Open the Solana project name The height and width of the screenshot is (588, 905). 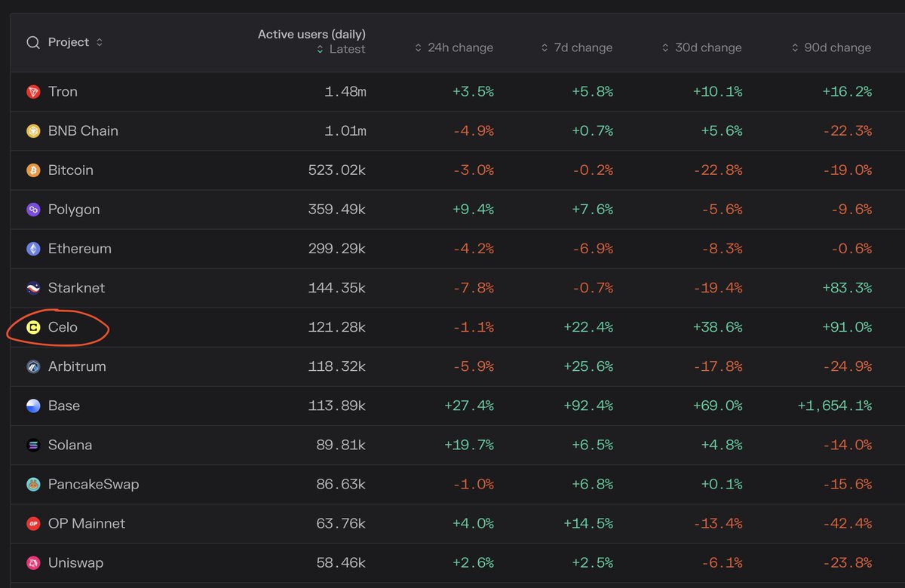tap(70, 445)
